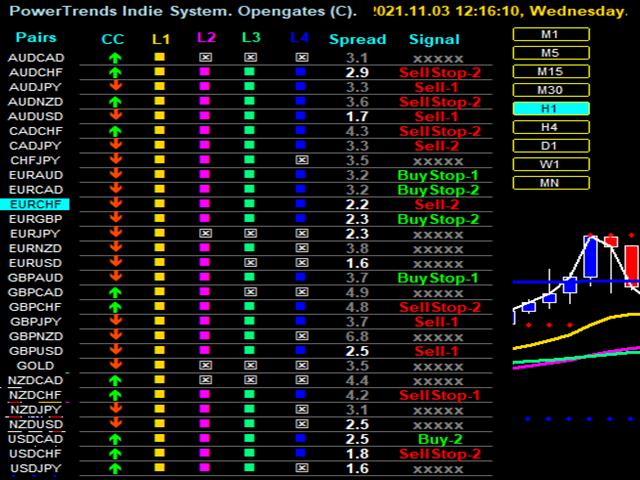
Task: Select the W1 timeframe
Action: 551,164
